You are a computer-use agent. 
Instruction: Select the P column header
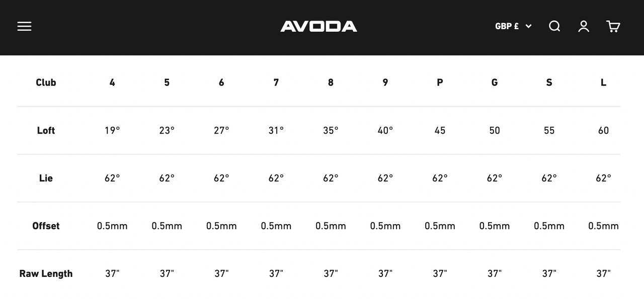coord(439,82)
